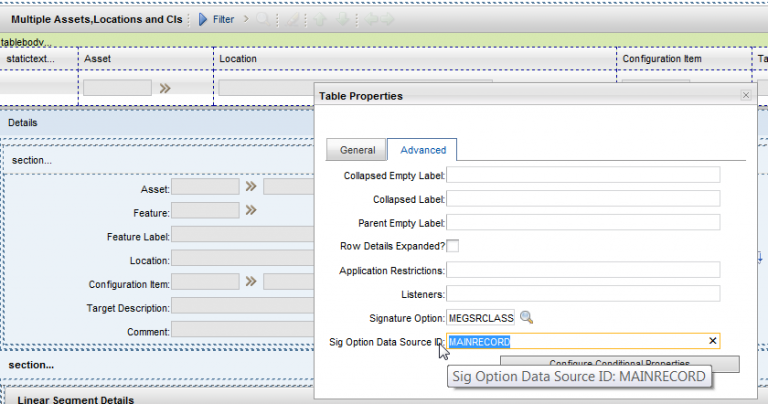Click the Application Restrictions text box
Image resolution: width=768 pixels, height=404 pixels.
click(583, 270)
